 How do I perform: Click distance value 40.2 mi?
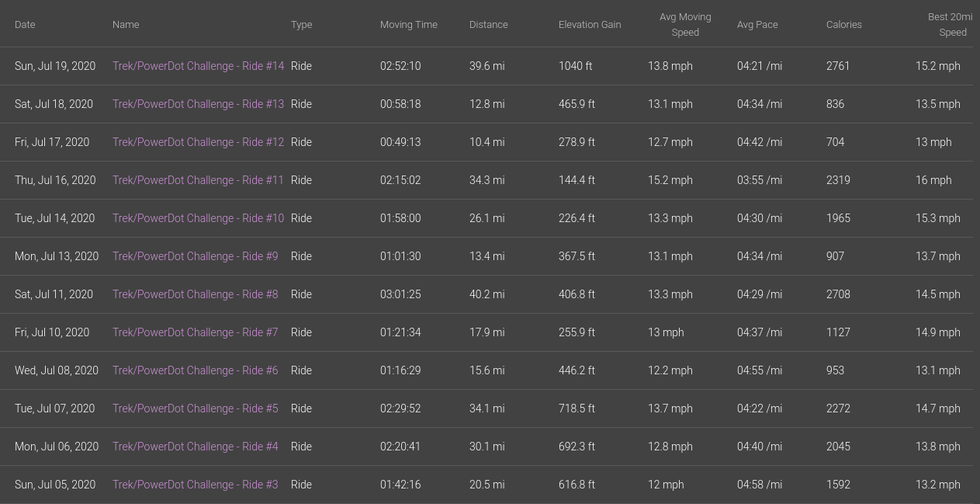[487, 294]
